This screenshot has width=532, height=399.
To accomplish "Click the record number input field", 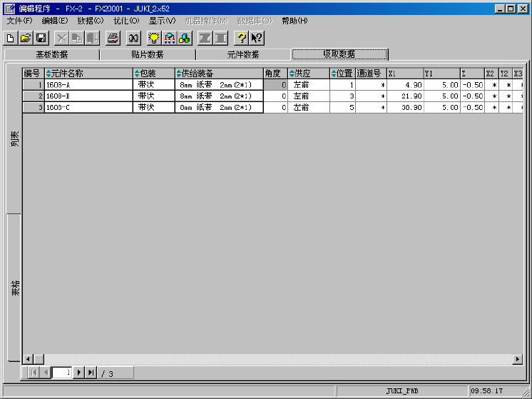I will coord(62,373).
